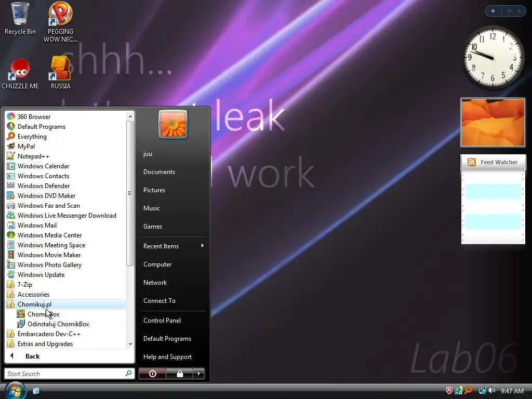Launch Notepad++ from the list
The width and height of the screenshot is (532, 399).
[x=66, y=156]
